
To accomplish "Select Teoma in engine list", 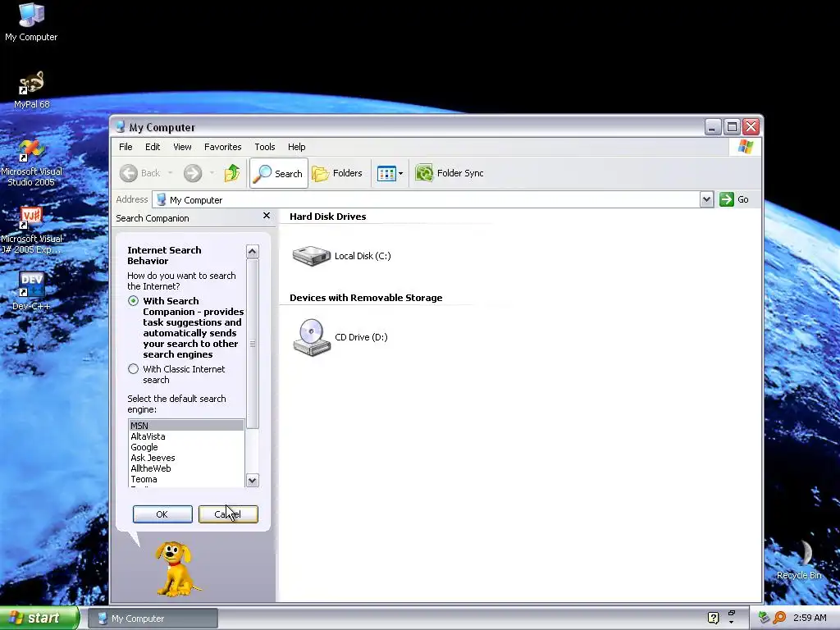I will tap(186, 479).
